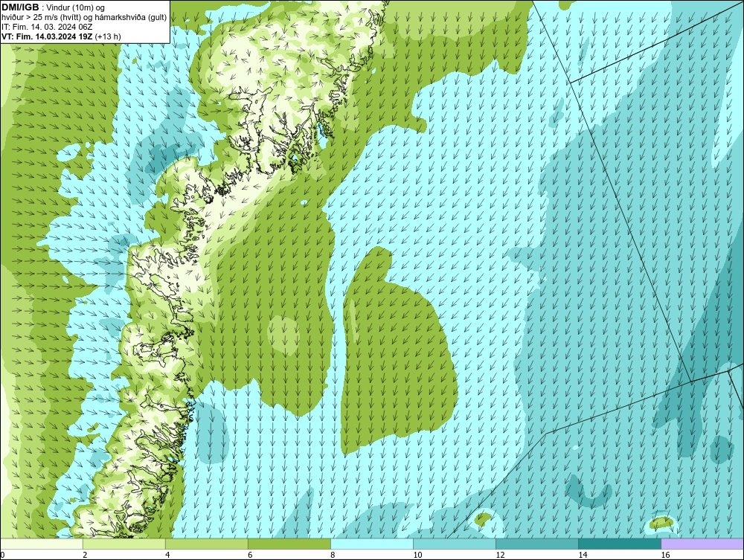The width and height of the screenshot is (744, 560).
Task: Click the legend scale label 12
Action: [500, 555]
